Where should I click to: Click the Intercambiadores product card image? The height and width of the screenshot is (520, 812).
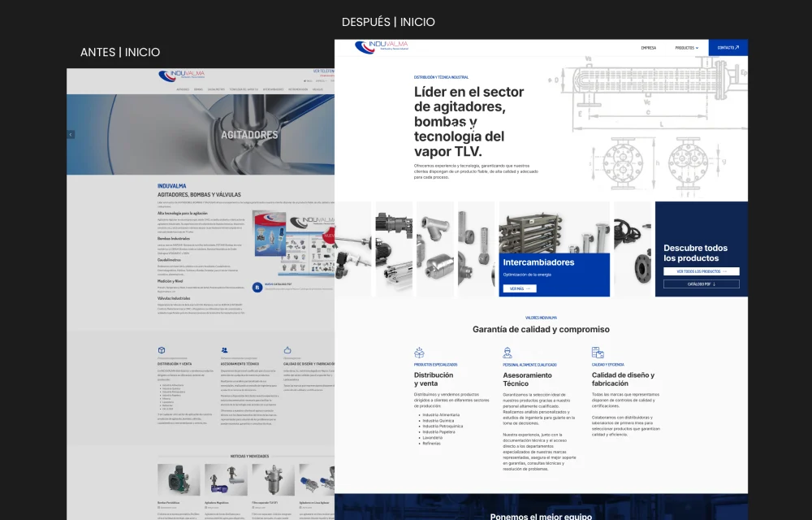(x=554, y=227)
